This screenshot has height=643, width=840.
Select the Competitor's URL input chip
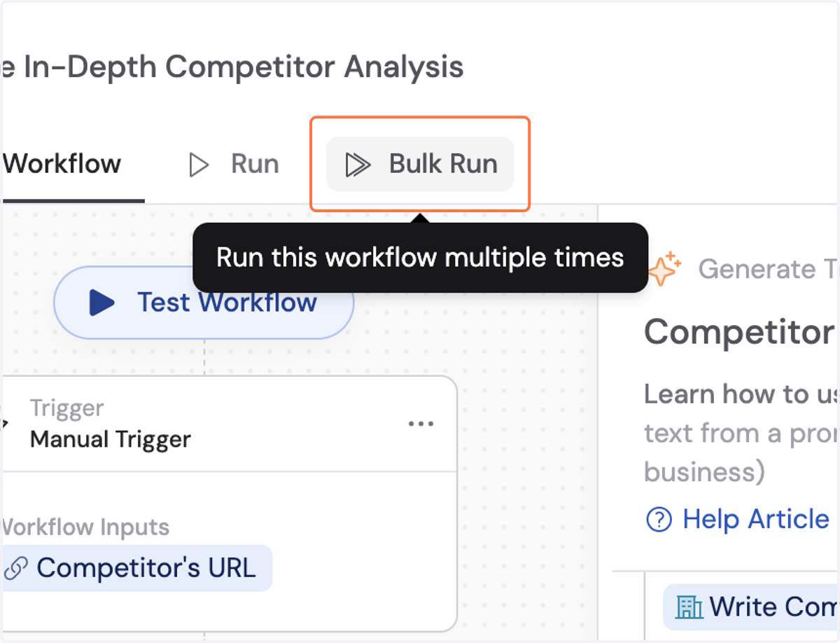click(136, 568)
